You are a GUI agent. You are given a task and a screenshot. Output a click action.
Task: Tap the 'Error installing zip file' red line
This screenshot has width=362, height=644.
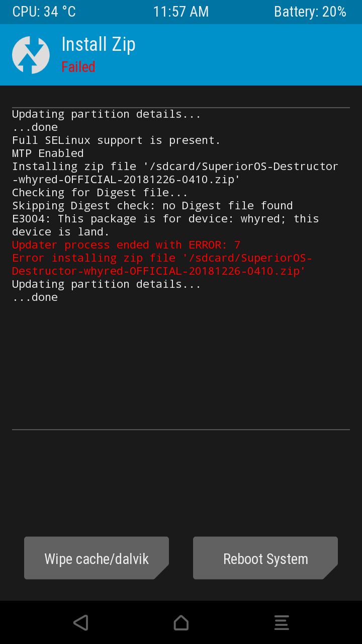pos(162,265)
